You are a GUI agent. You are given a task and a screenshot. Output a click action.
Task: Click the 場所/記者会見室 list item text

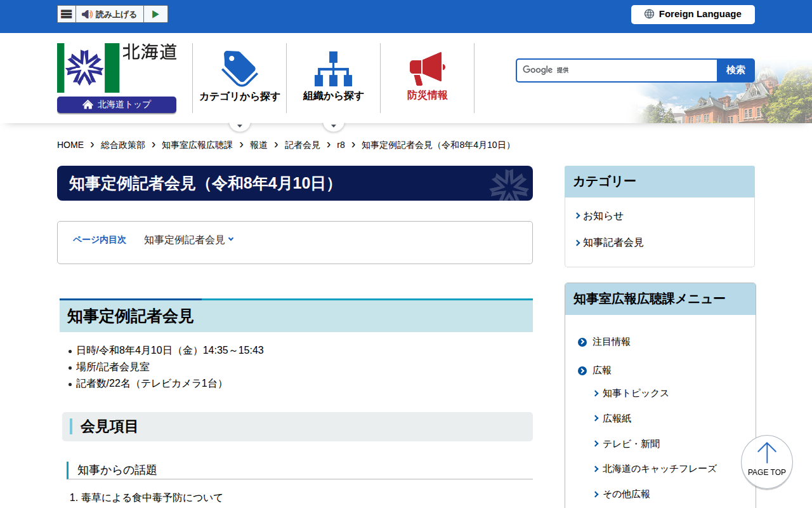113,367
